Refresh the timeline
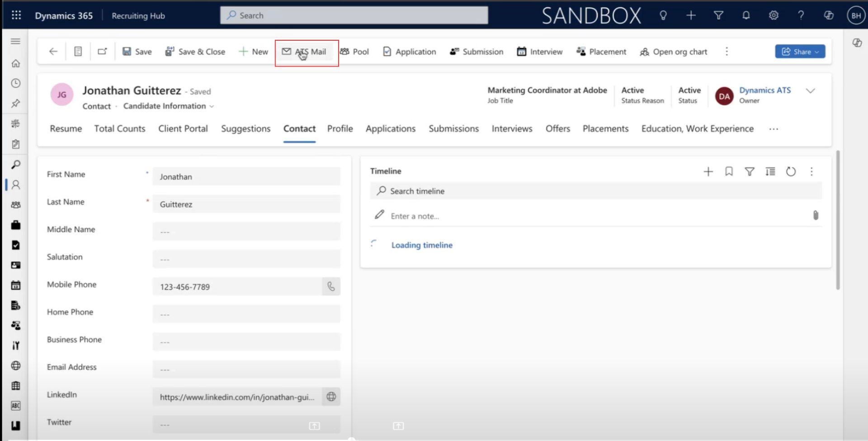The image size is (868, 441). (791, 171)
